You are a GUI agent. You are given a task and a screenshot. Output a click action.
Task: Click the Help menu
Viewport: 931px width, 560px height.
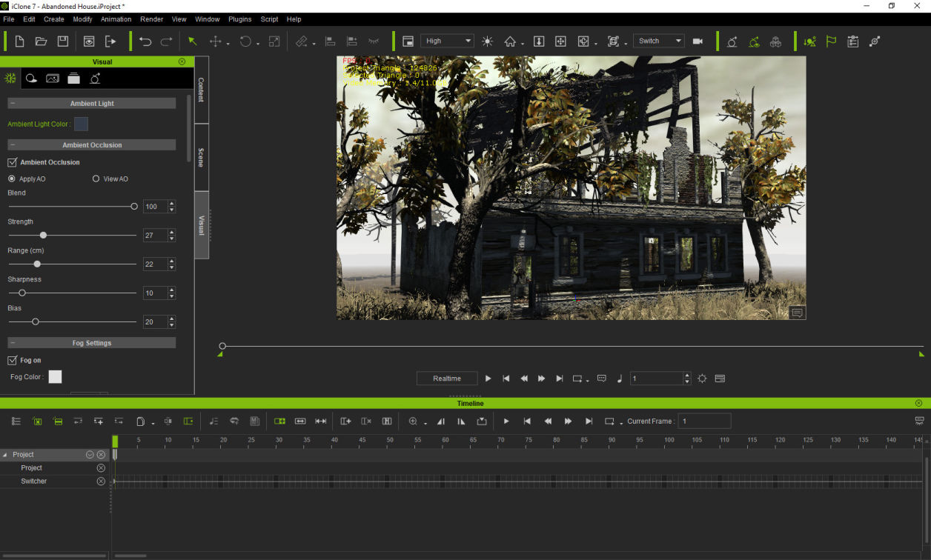click(294, 19)
